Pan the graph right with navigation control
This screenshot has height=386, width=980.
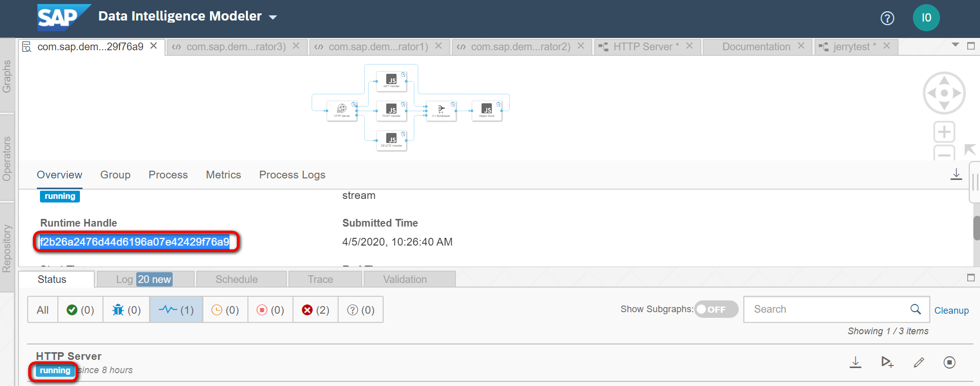pos(957,93)
